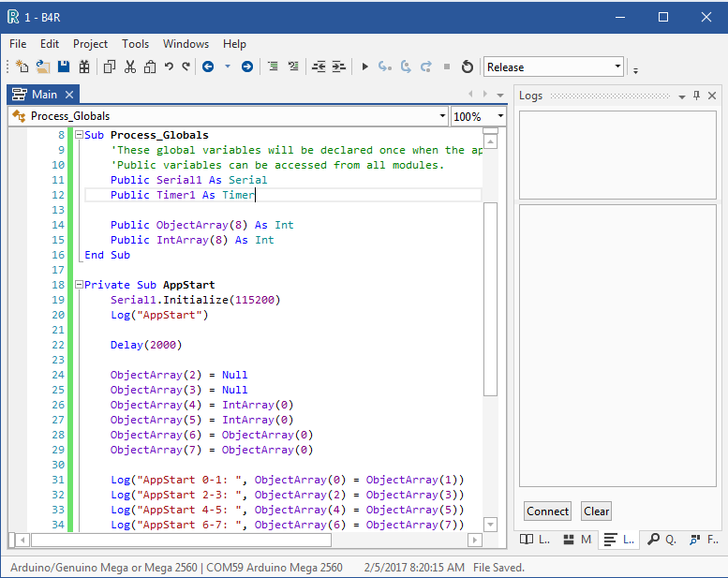This screenshot has height=578, width=728.
Task: Click the New file toolbar icon
Action: 22,67
